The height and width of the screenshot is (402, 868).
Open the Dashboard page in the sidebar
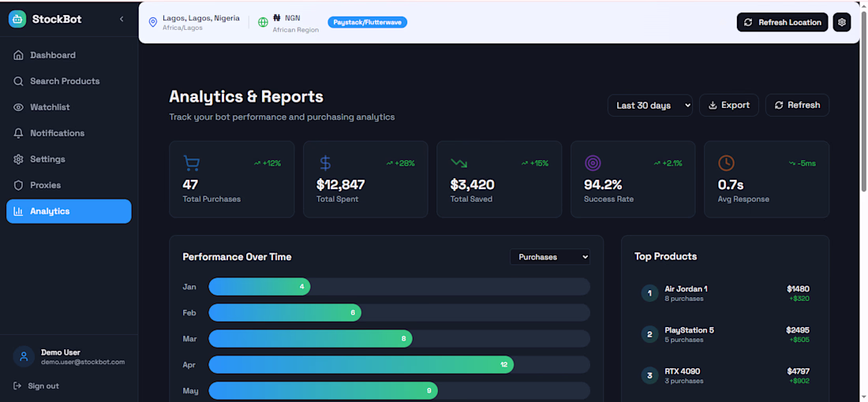[53, 55]
